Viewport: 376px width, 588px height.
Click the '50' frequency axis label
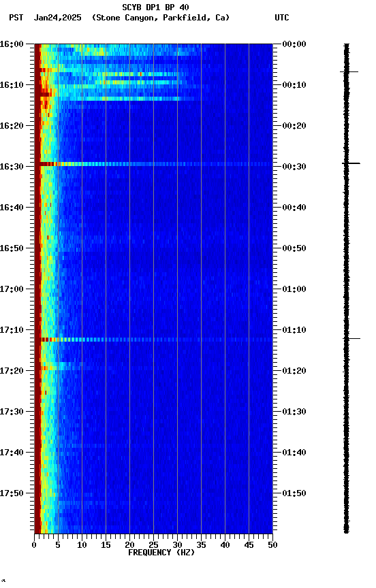click(273, 545)
